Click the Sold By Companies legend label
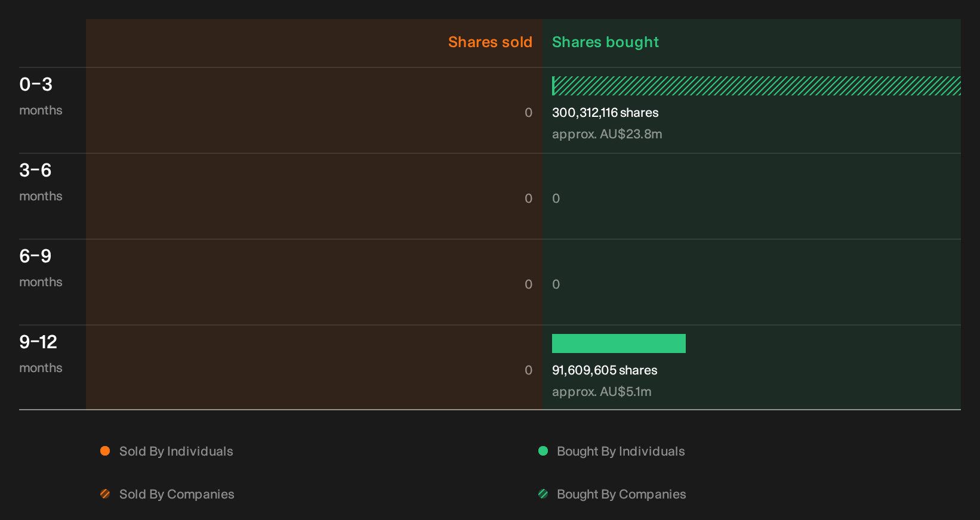 point(177,494)
